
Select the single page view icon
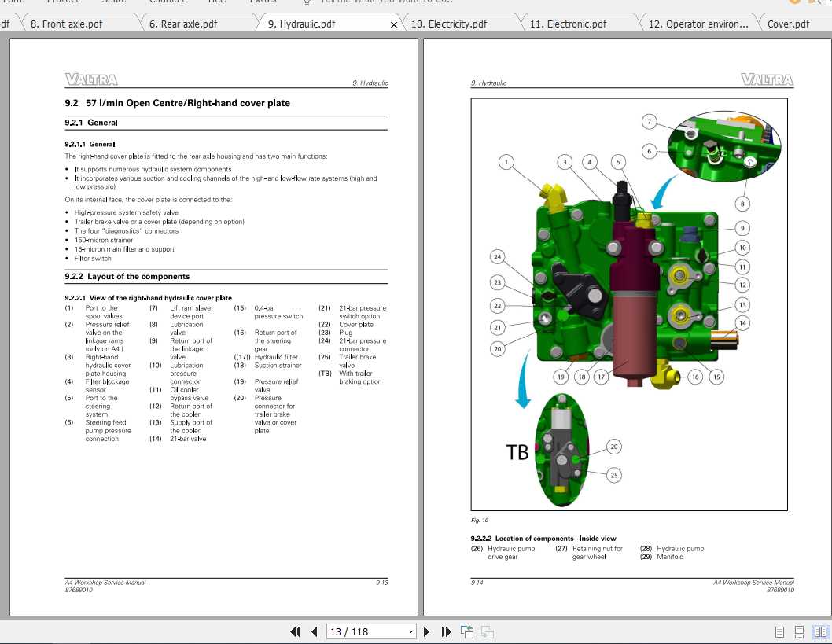coord(779,631)
